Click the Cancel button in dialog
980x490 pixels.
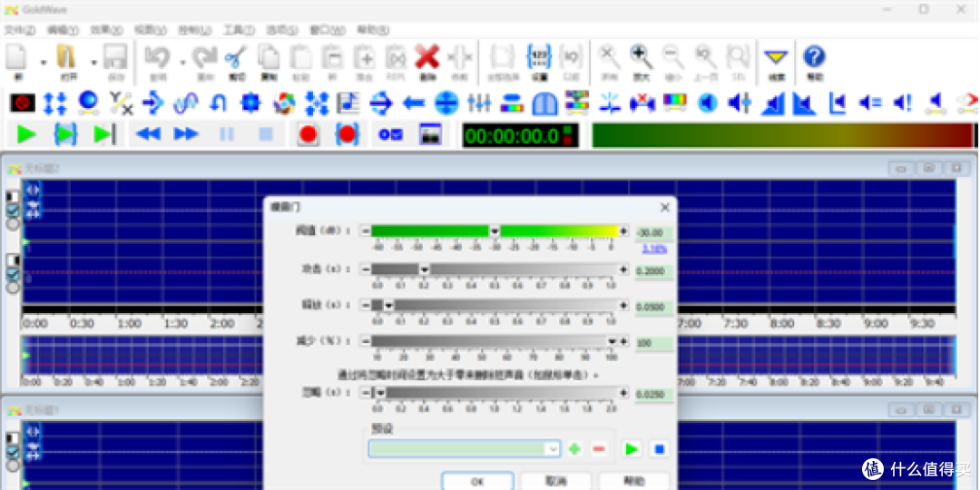pos(555,481)
